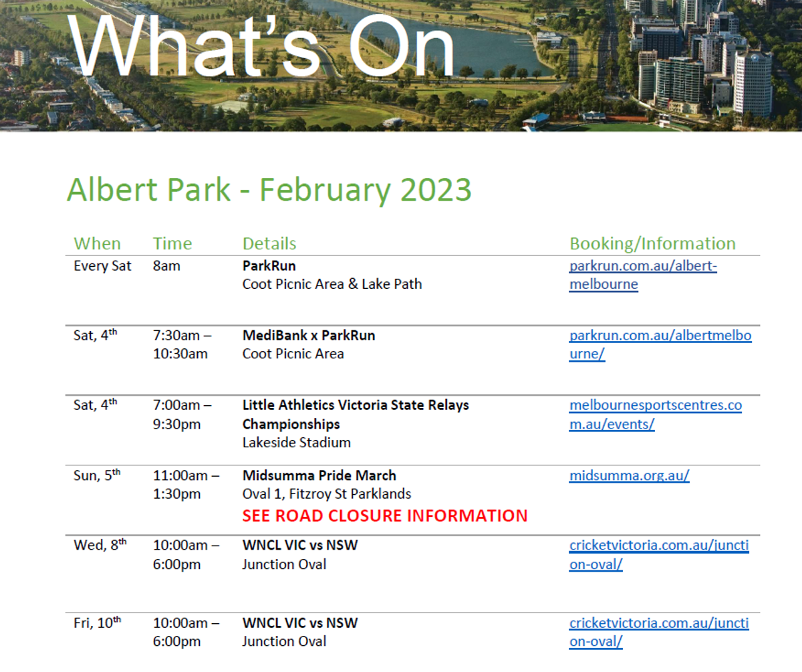The width and height of the screenshot is (802, 672).
Task: Click the red "SEE ROAD CLOSURE INFORMATION" text
Action: coord(384,516)
